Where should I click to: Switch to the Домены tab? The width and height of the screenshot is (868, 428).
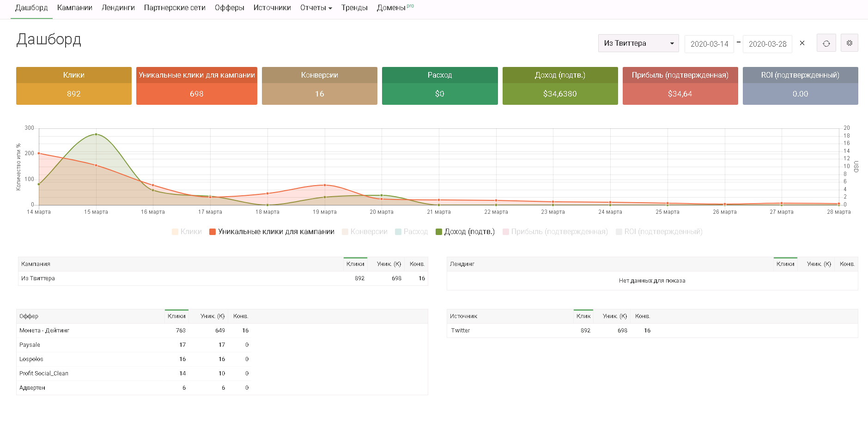391,8
